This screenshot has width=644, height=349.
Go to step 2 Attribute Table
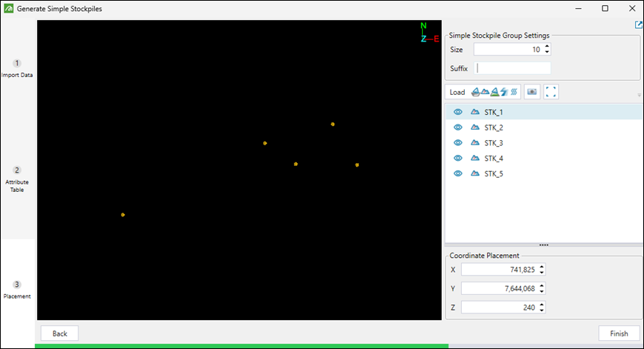[17, 179]
